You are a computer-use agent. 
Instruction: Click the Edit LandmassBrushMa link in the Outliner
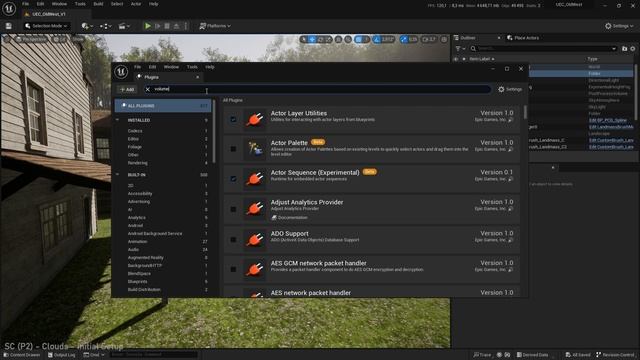pyautogui.click(x=611, y=127)
